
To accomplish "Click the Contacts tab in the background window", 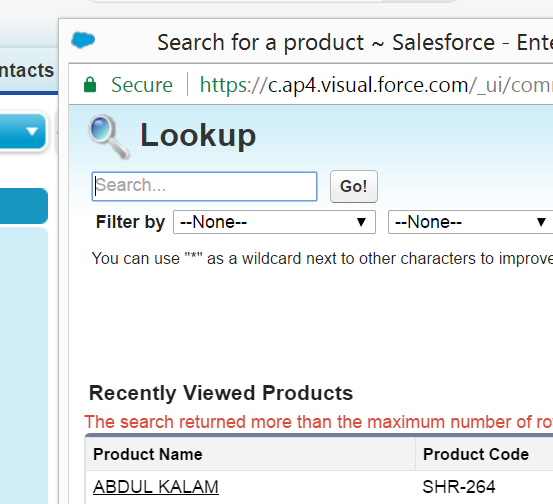I will 27,70.
